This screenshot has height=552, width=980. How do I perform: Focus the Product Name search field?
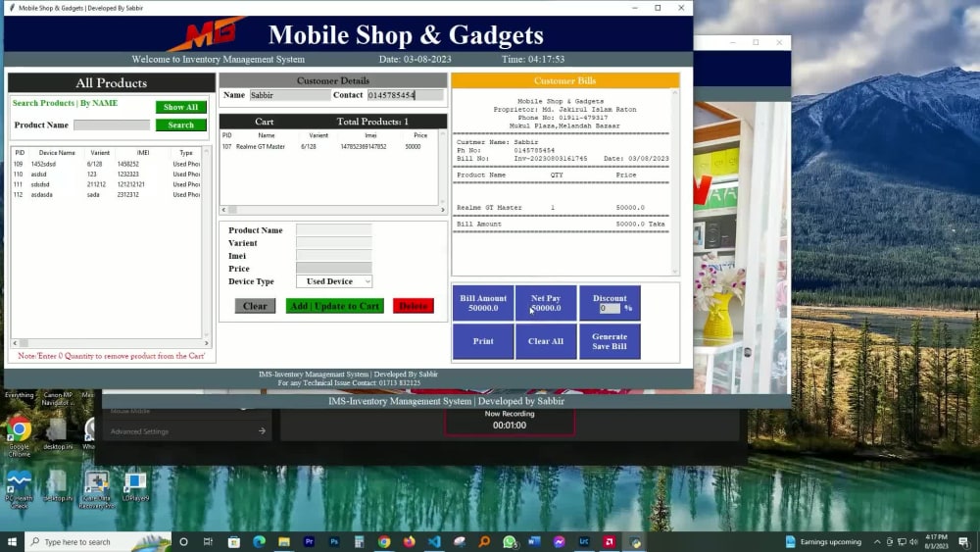coord(112,125)
